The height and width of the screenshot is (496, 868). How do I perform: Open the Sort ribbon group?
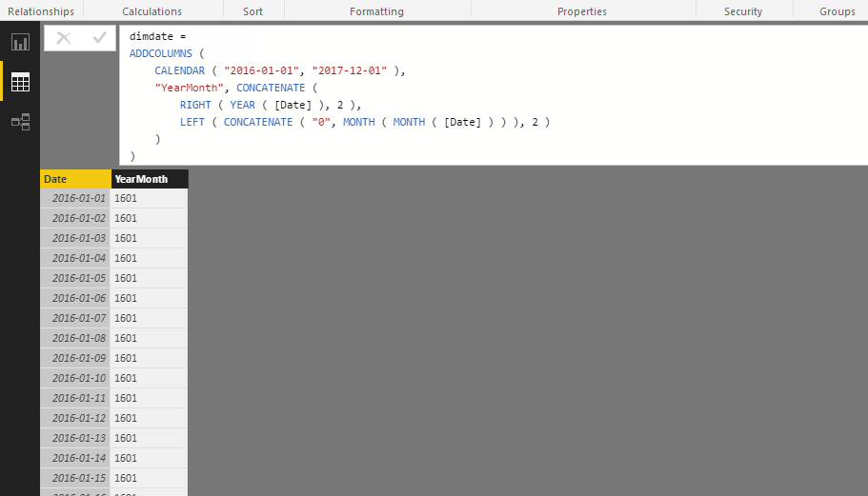(253, 11)
